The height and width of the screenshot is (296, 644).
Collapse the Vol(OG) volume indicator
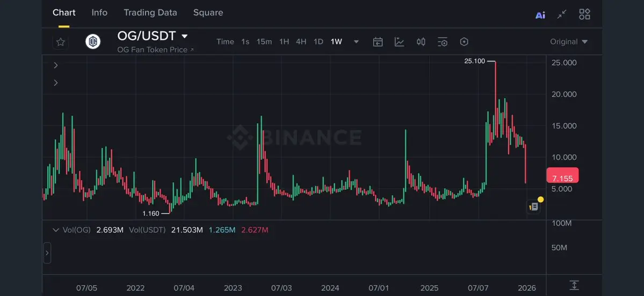point(55,230)
